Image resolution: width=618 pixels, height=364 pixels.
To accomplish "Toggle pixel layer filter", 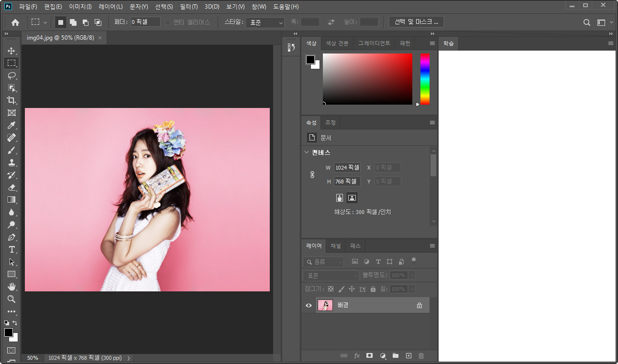I will click(x=355, y=262).
